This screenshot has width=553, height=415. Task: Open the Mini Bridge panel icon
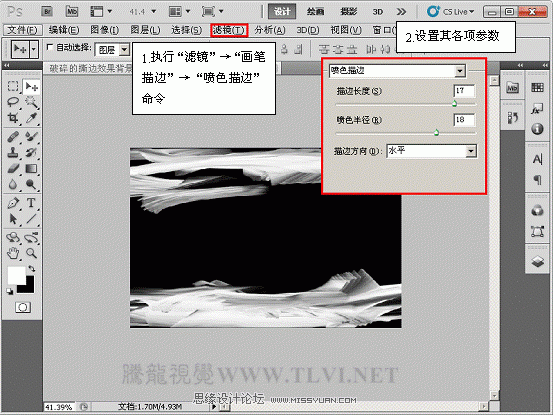(512, 87)
